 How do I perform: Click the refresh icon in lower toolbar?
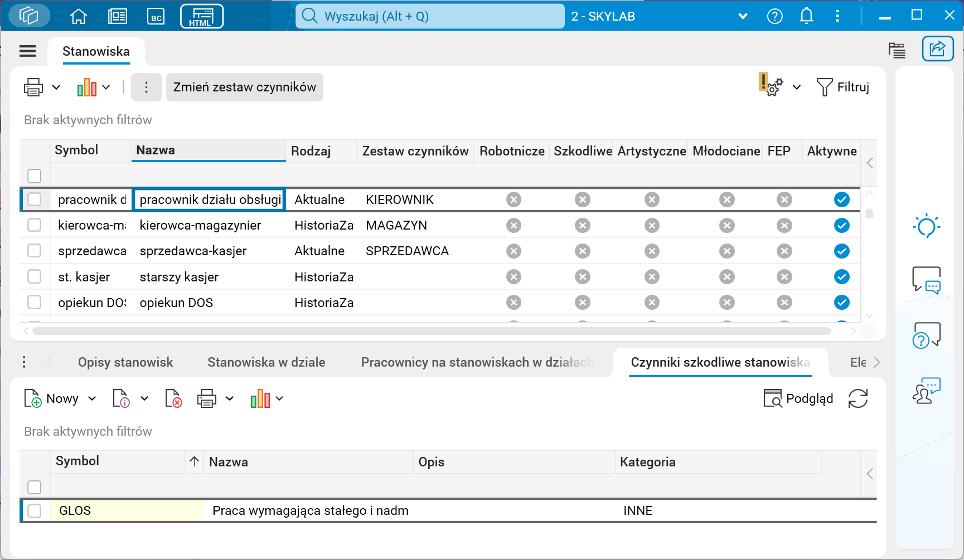point(858,398)
